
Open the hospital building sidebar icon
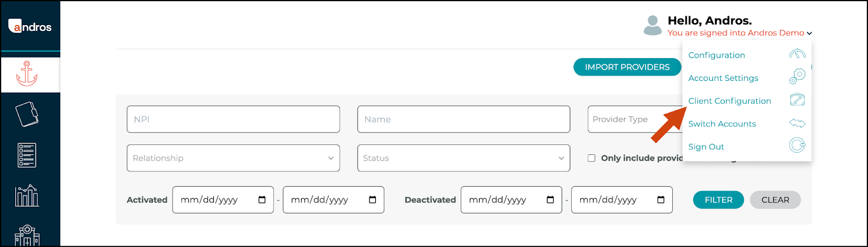point(27,236)
